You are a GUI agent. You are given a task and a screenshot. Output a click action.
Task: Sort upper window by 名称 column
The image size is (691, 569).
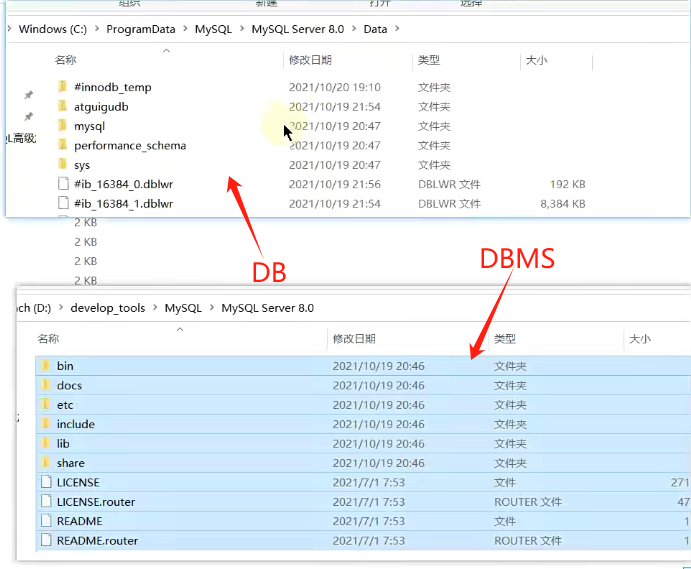66,60
